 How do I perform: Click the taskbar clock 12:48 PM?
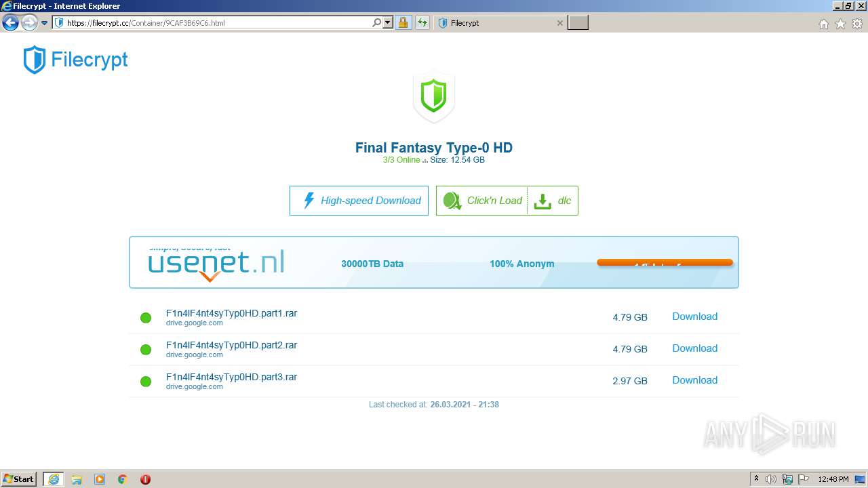(x=833, y=479)
